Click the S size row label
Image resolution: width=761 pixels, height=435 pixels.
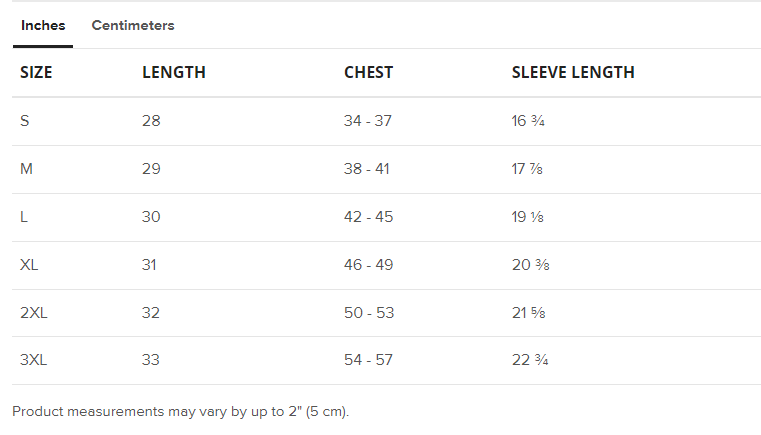pyautogui.click(x=25, y=121)
